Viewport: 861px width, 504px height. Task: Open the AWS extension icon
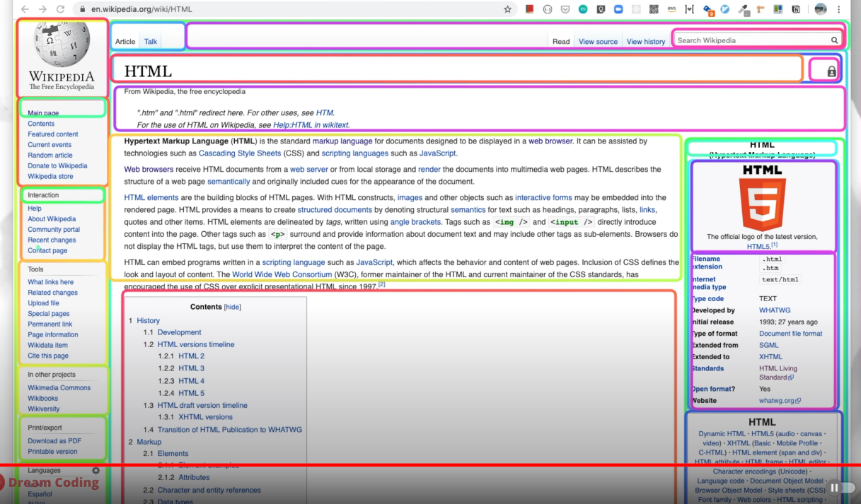pyautogui.click(x=671, y=9)
